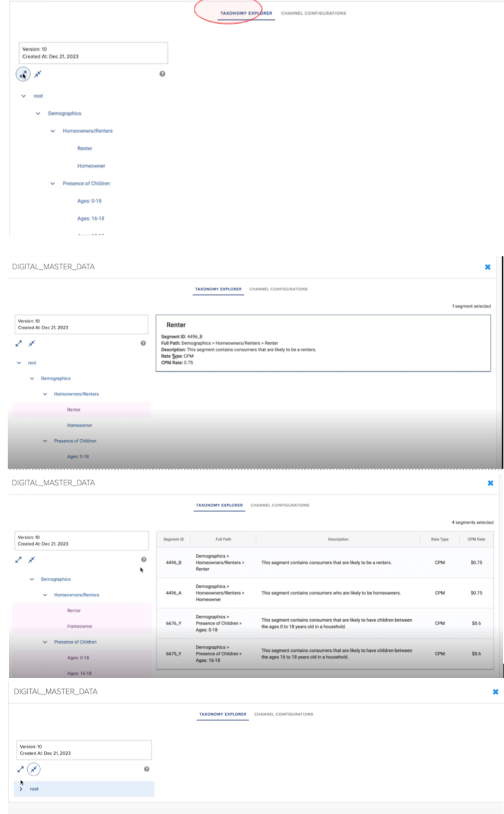Click the circled collapse-all icon above collapsed root
Image resolution: width=504 pixels, height=814 pixels.
[34, 769]
